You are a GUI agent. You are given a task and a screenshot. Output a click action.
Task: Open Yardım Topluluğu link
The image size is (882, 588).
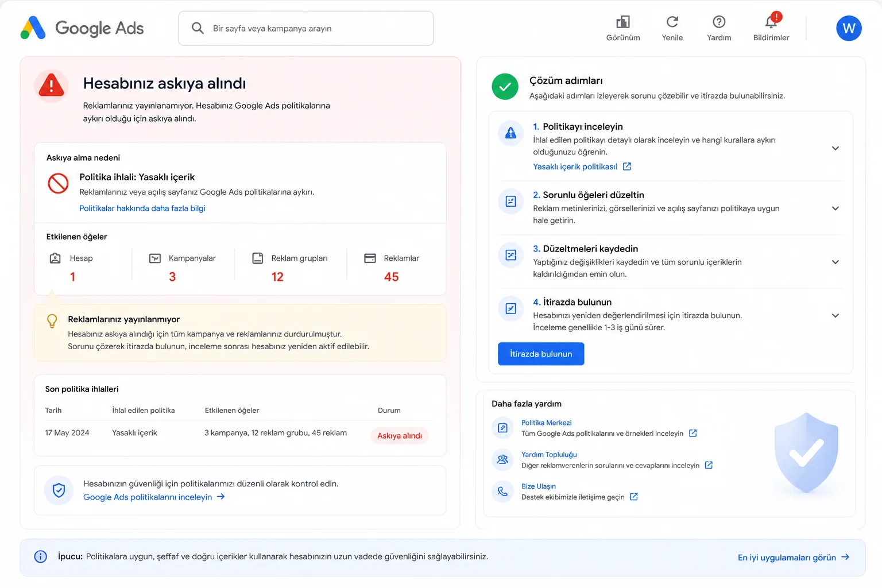click(x=549, y=454)
